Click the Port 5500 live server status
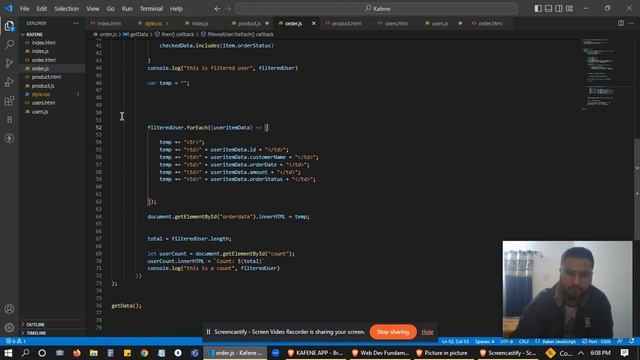This screenshot has width=640, height=360. (x=596, y=341)
